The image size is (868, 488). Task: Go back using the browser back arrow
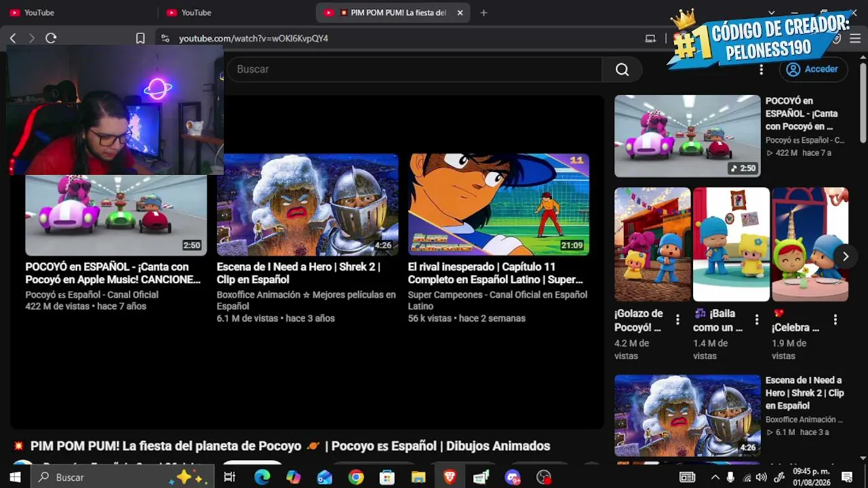click(x=13, y=39)
